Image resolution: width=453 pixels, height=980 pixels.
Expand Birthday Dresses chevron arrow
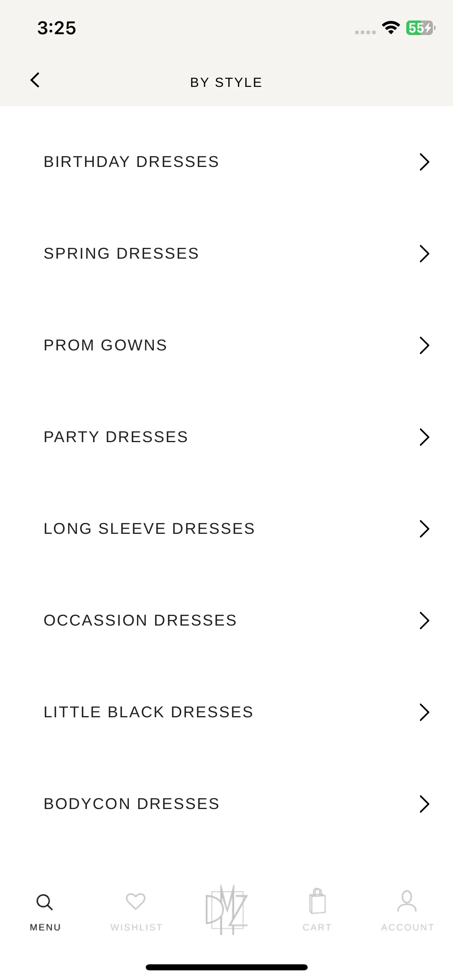424,162
